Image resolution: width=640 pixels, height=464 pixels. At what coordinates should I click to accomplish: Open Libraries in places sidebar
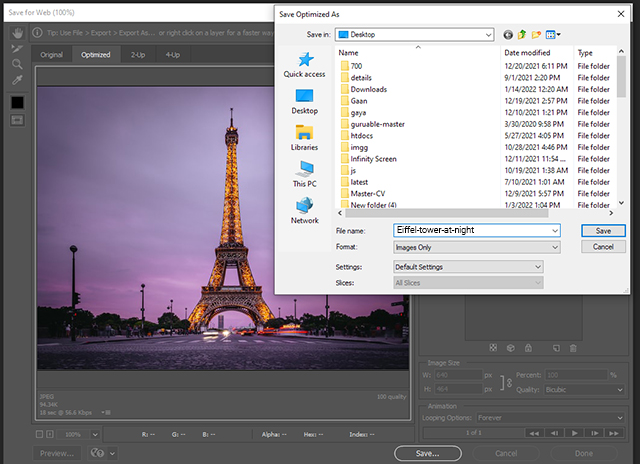pos(304,138)
